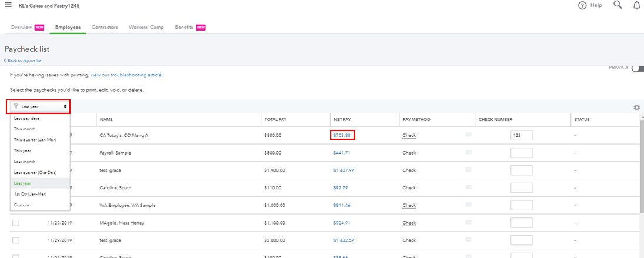644x258 pixels.
Task: Pick Custom option in date filter list
Action: click(22, 205)
